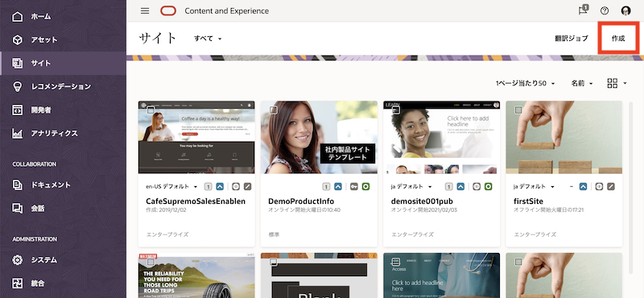Click the DemoProductInfo site thumbnail
This screenshot has height=298, width=644.
[x=319, y=137]
